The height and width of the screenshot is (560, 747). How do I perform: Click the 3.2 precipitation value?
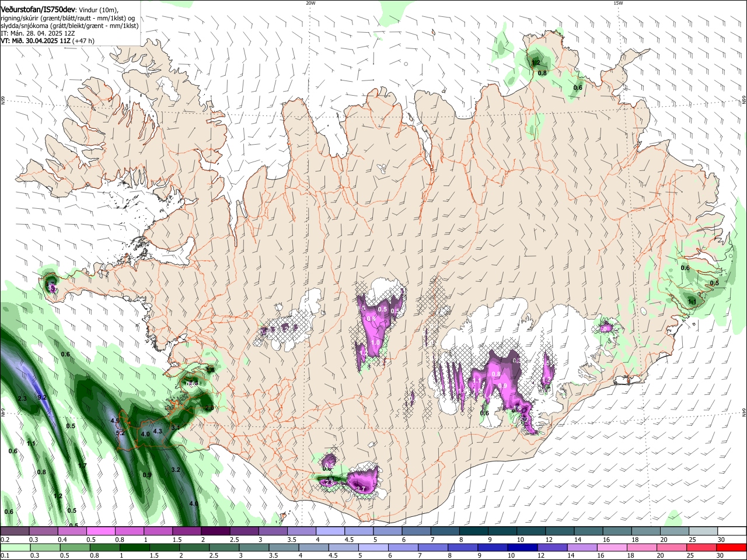tap(176, 470)
